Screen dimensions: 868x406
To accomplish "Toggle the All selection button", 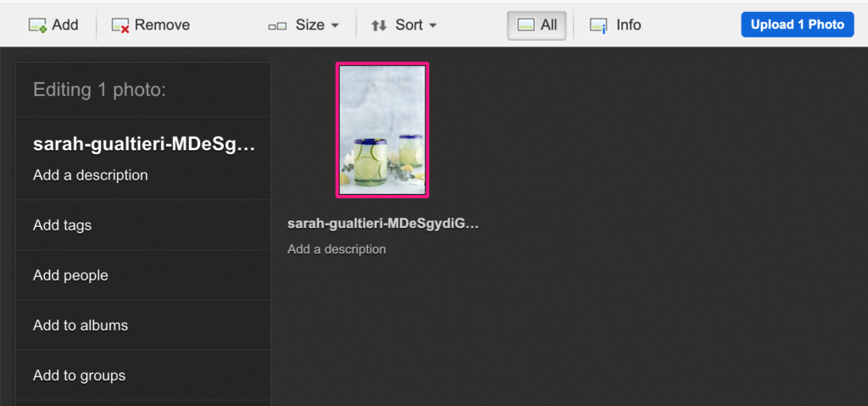I will point(537,25).
